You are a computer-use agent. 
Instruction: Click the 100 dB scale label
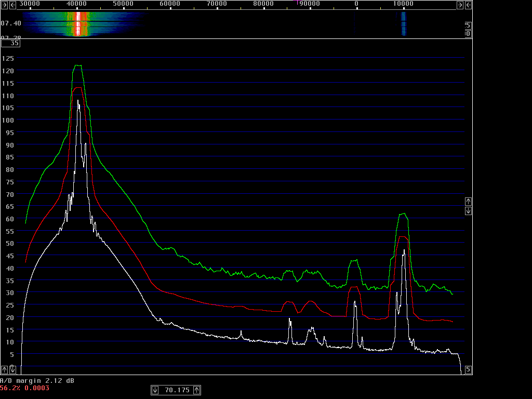8,120
